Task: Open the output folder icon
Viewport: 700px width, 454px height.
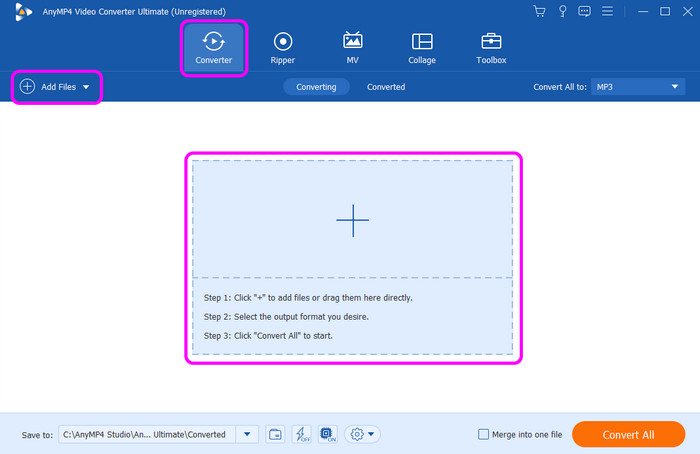Action: pos(275,434)
